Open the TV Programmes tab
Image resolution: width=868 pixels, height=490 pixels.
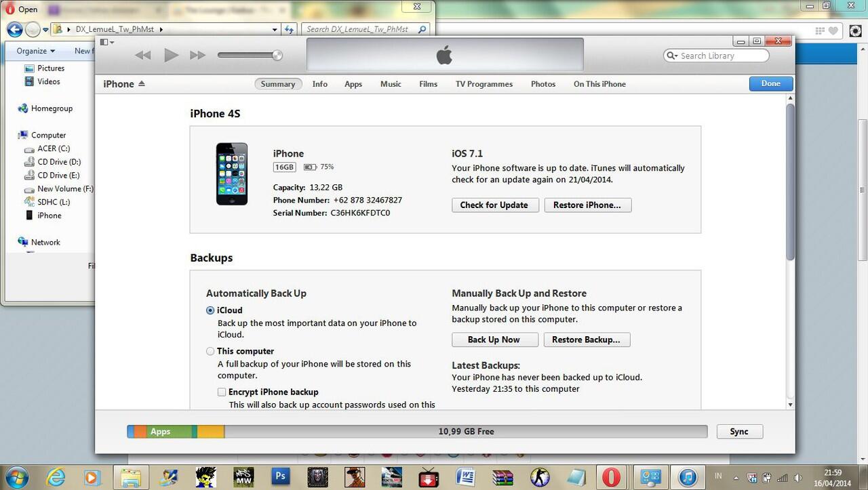pos(484,84)
